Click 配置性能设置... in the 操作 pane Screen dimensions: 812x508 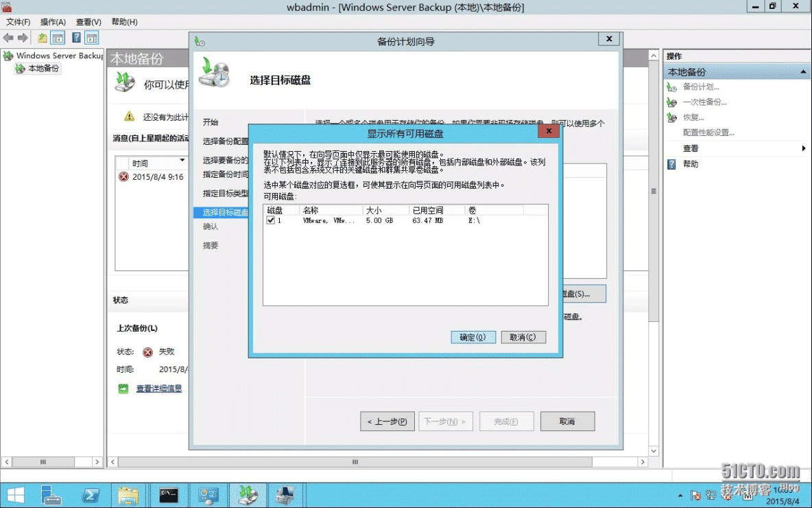pyautogui.click(x=708, y=132)
